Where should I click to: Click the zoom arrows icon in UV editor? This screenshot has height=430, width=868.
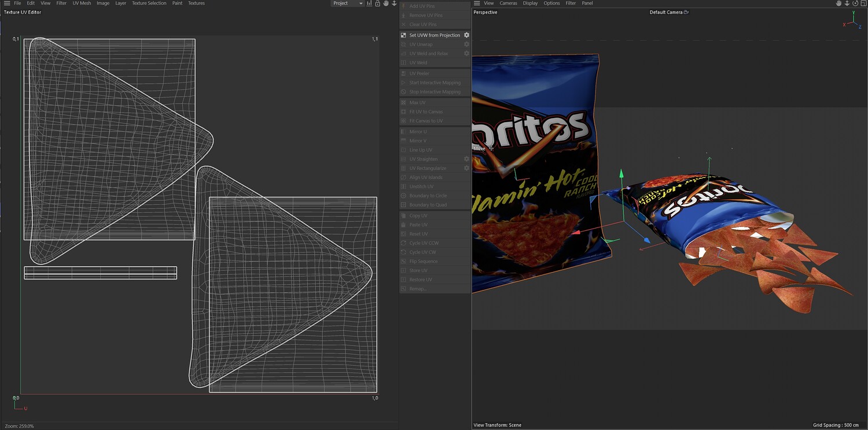point(394,3)
